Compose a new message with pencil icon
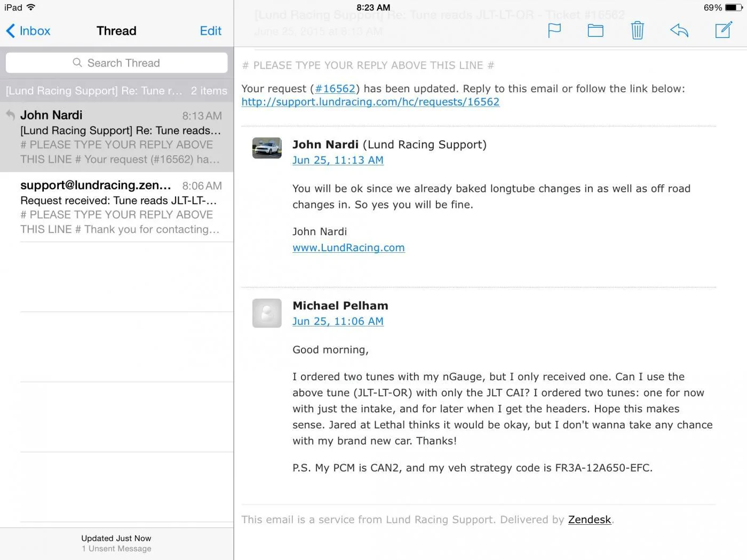The width and height of the screenshot is (747, 560). pyautogui.click(x=724, y=30)
